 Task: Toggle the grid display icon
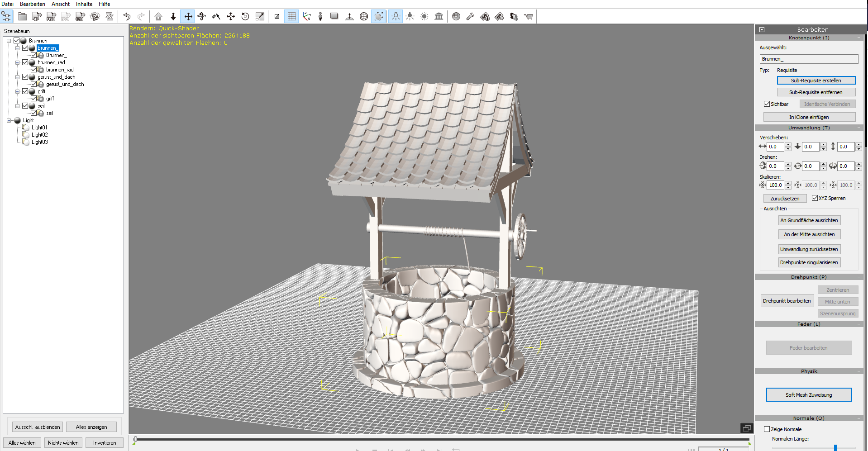click(292, 17)
